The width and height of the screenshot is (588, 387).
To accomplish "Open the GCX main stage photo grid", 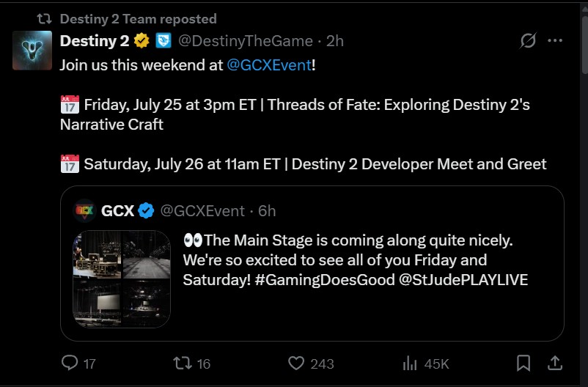I will (122, 279).
